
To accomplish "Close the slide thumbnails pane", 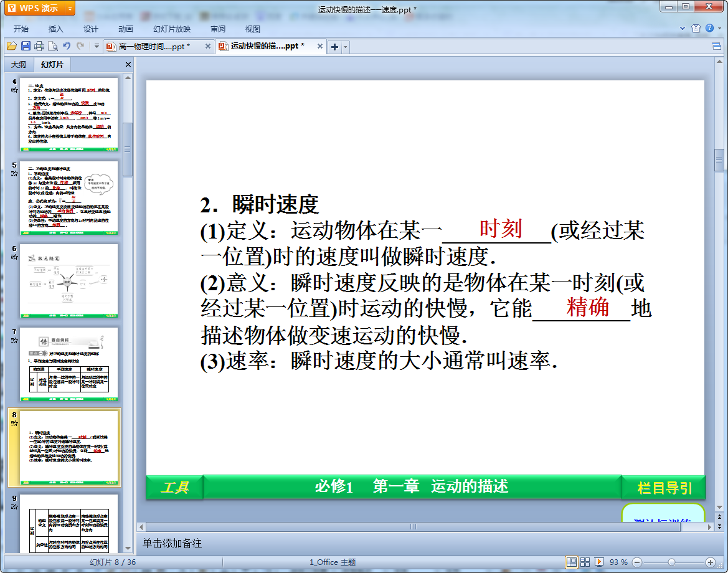I will click(x=128, y=65).
